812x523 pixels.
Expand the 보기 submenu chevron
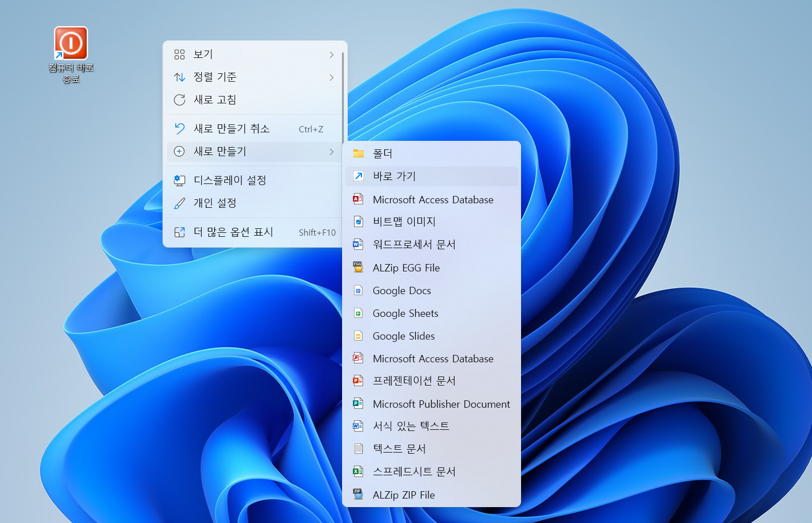pyautogui.click(x=332, y=55)
